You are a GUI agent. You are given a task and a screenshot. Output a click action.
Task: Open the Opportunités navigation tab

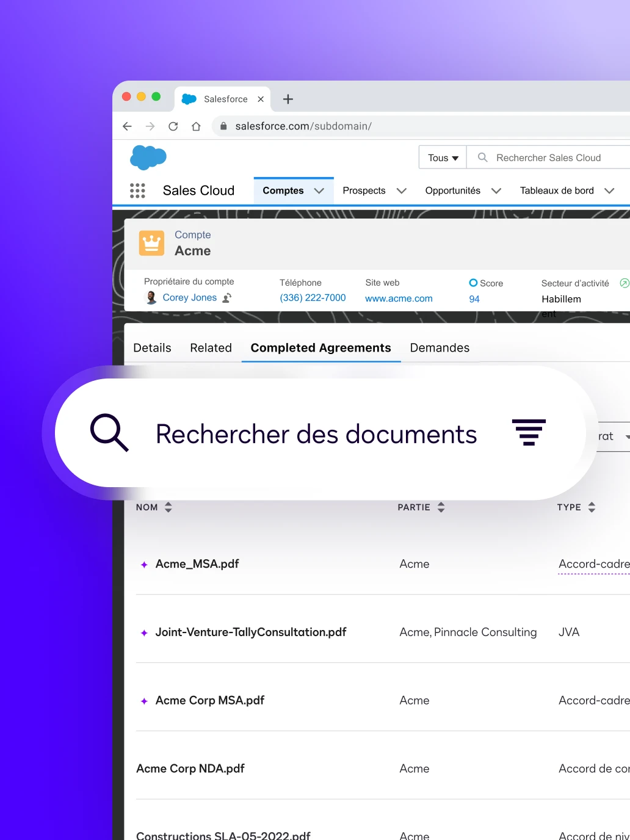pyautogui.click(x=453, y=190)
